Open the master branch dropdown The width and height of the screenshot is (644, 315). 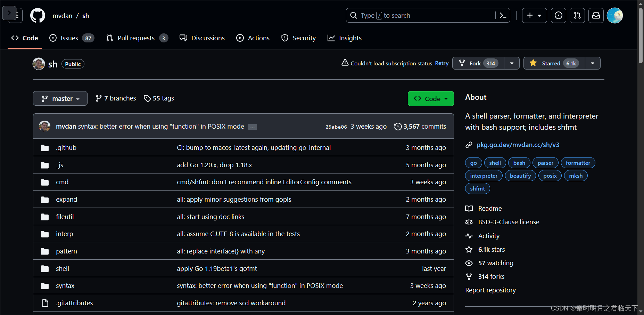[60, 98]
